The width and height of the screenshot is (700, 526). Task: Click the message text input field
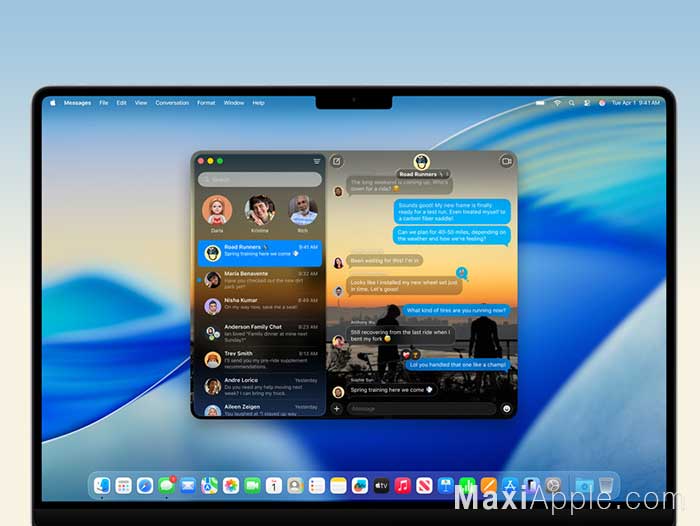pos(421,409)
